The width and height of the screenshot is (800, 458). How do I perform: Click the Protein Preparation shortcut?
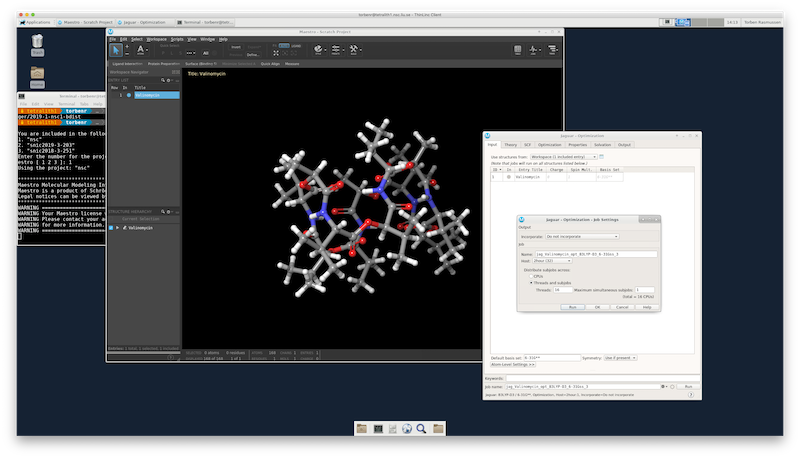click(163, 64)
